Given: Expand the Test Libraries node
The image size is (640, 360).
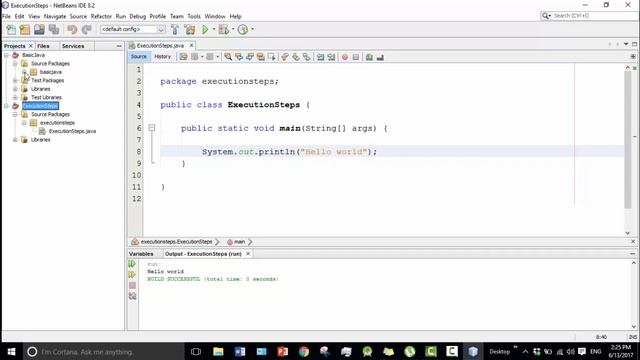Looking at the screenshot, I should 15,98.
